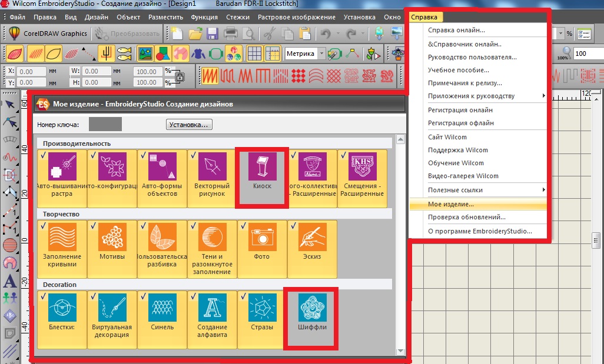
Task: Expand Приложения к руководству submenu
Action: coord(478,96)
